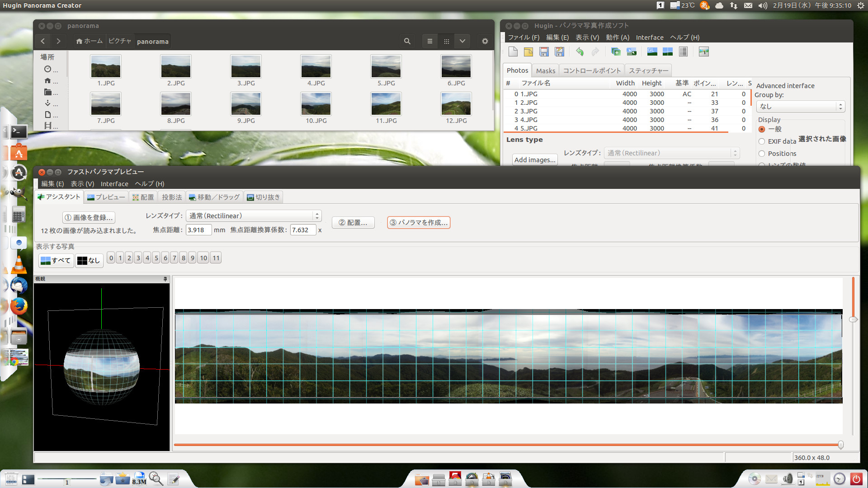
Task: Open the show control points list icon
Action: pyautogui.click(x=683, y=52)
